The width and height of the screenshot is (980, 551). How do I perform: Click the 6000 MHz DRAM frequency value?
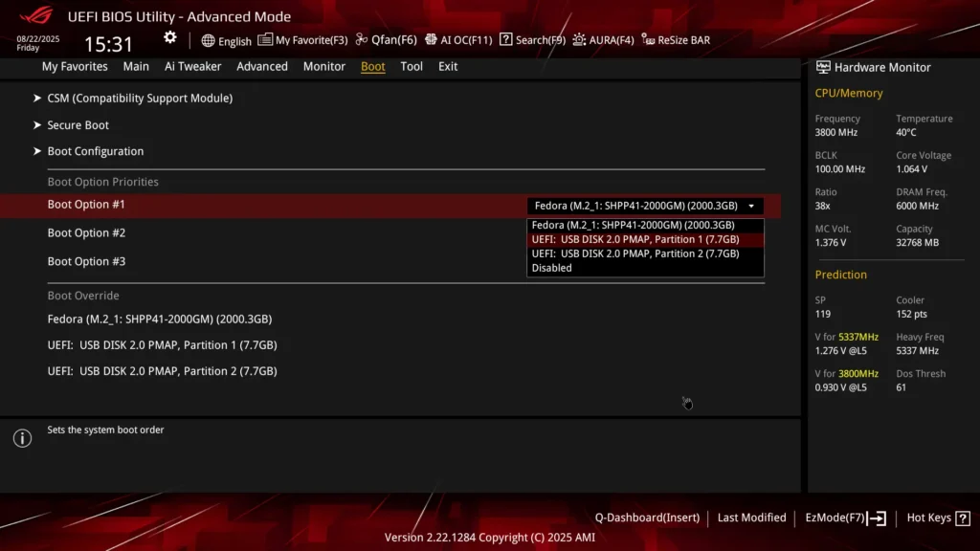(x=918, y=207)
